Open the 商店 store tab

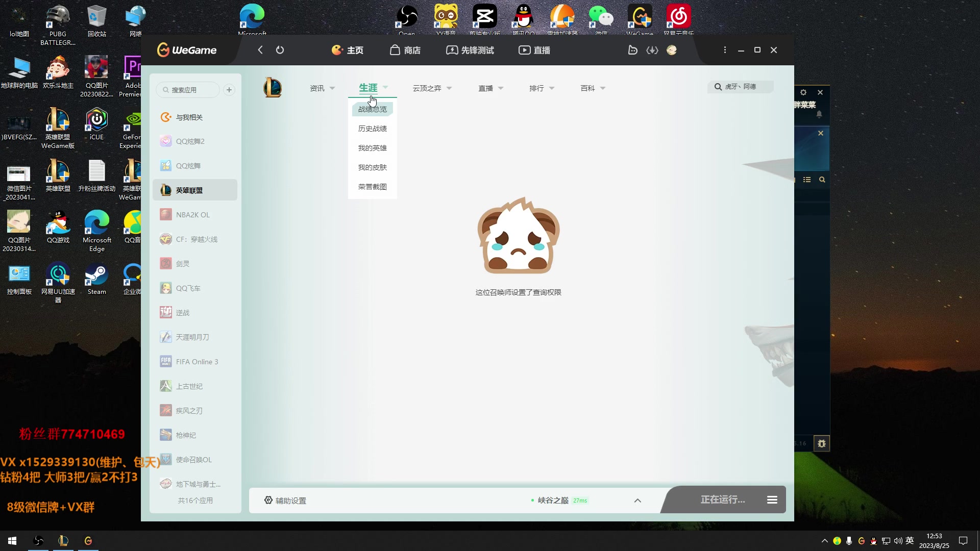405,50
